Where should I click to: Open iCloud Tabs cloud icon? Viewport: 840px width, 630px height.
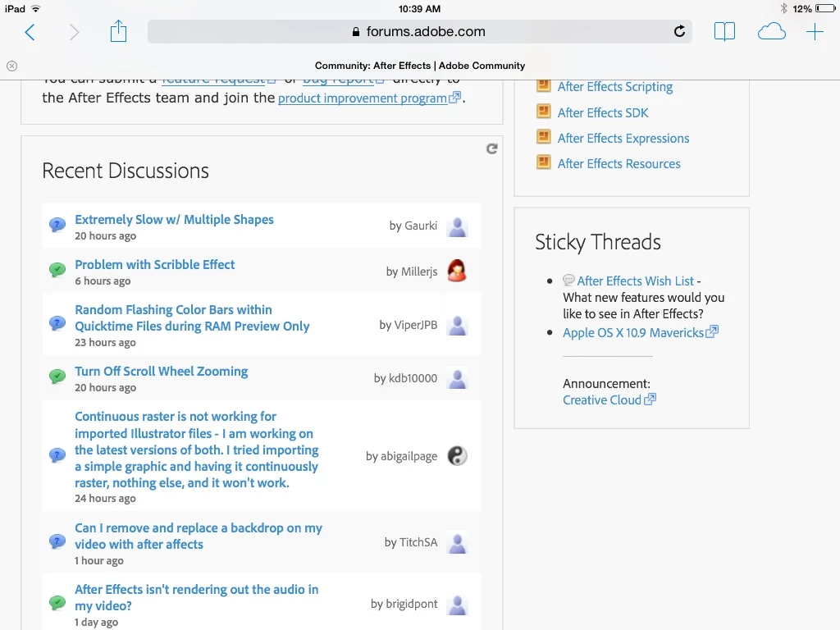point(771,32)
